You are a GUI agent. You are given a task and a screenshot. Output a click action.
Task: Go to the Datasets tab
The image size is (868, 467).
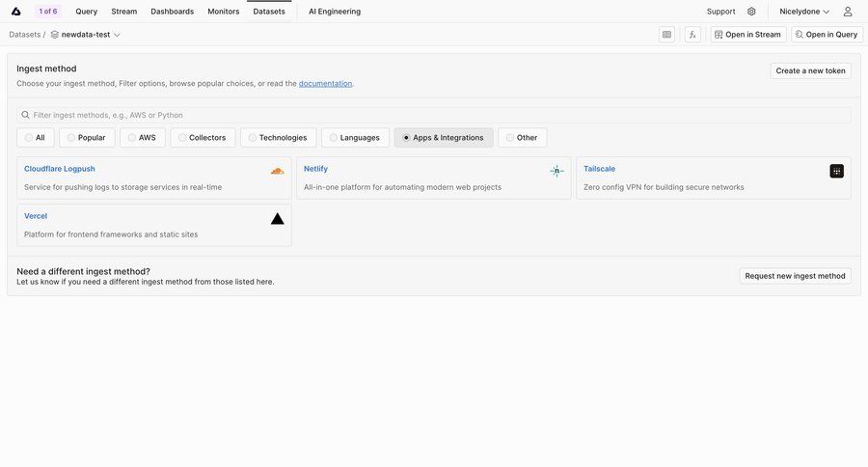269,11
